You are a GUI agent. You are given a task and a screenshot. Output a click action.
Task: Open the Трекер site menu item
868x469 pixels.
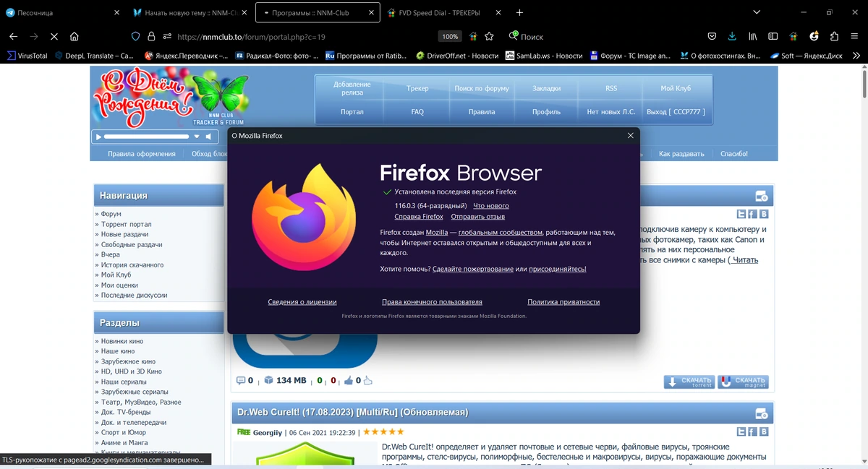click(x=417, y=88)
